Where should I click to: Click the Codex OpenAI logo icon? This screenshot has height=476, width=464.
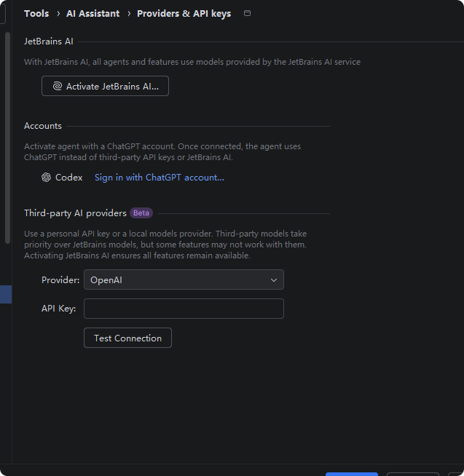point(46,178)
